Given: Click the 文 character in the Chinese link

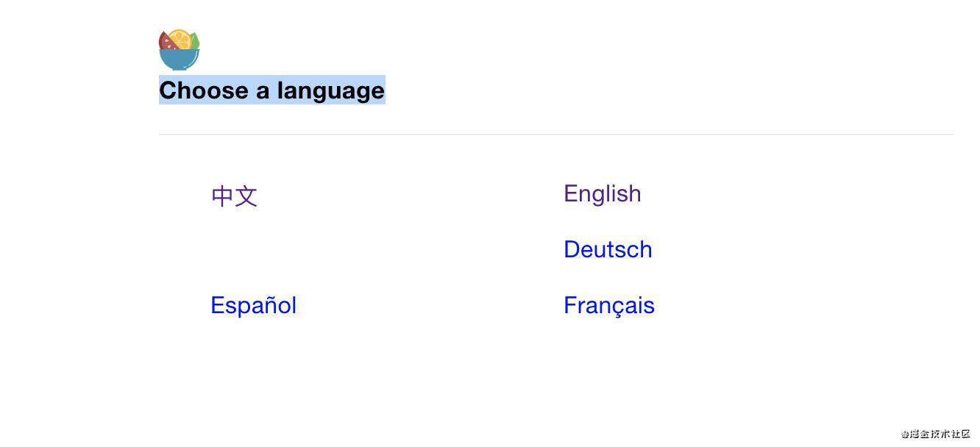Looking at the screenshot, I should [246, 196].
